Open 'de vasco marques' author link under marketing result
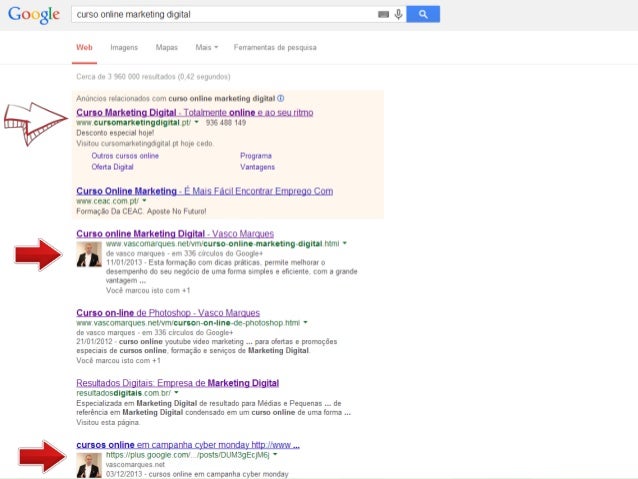The image size is (638, 479). tap(135, 253)
